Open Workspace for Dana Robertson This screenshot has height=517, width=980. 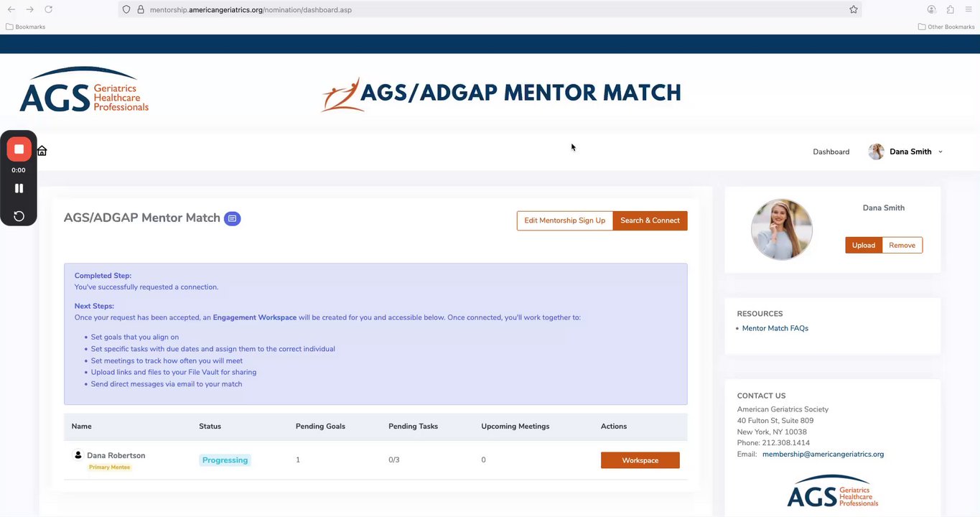pyautogui.click(x=640, y=460)
